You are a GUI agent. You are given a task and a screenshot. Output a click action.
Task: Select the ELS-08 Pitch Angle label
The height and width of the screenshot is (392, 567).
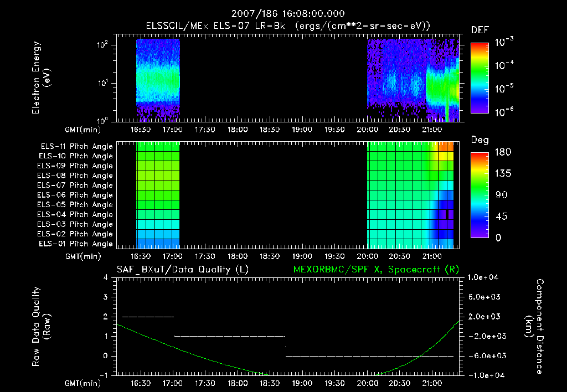click(75, 176)
